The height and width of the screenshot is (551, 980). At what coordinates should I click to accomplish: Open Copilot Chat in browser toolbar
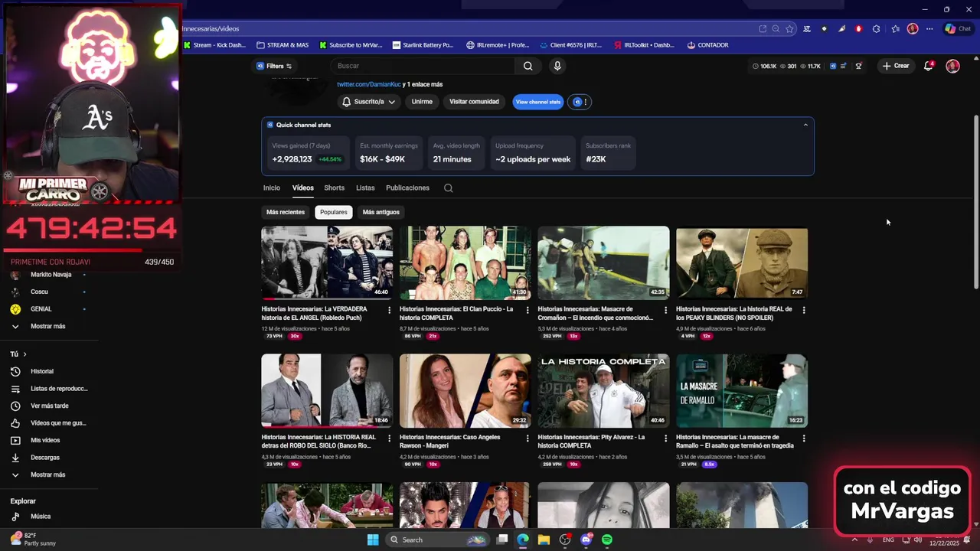[x=958, y=29]
